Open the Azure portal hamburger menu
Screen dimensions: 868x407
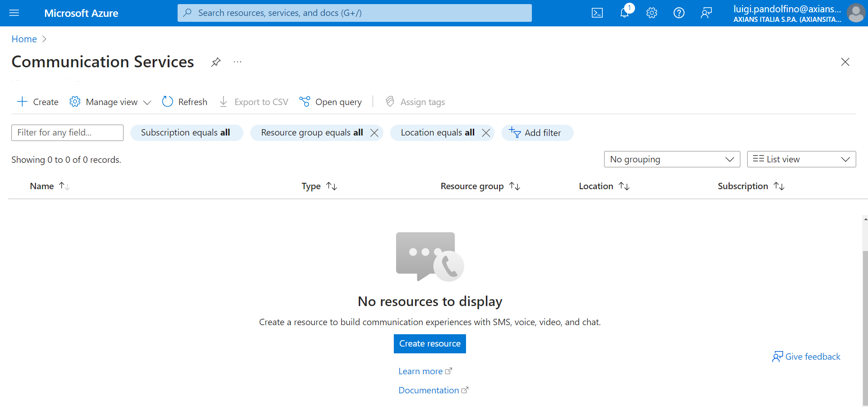tap(14, 13)
